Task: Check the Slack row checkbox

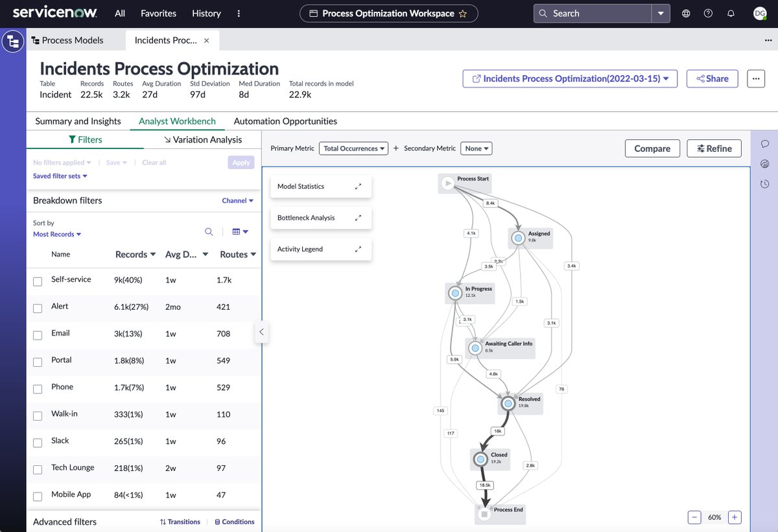Action: (x=38, y=443)
